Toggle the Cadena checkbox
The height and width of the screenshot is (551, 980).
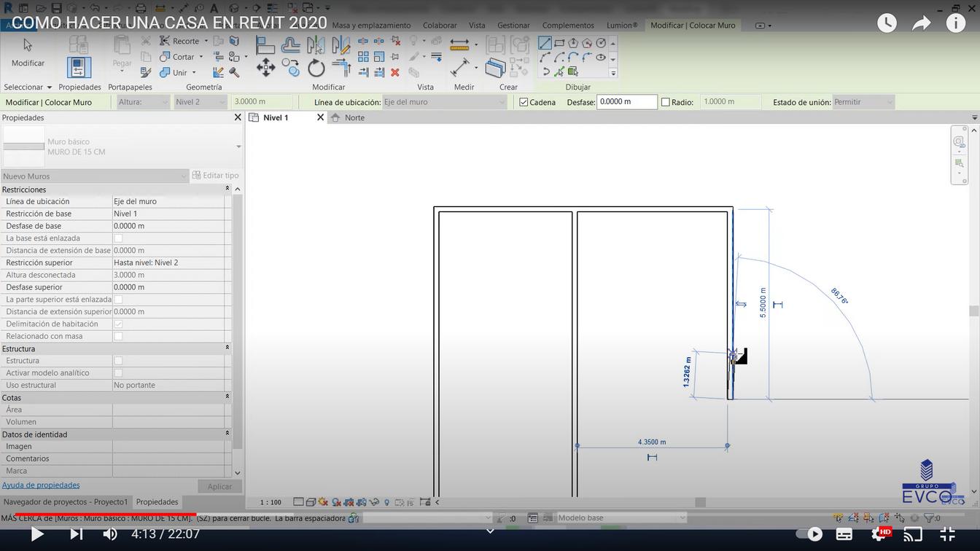click(x=524, y=102)
